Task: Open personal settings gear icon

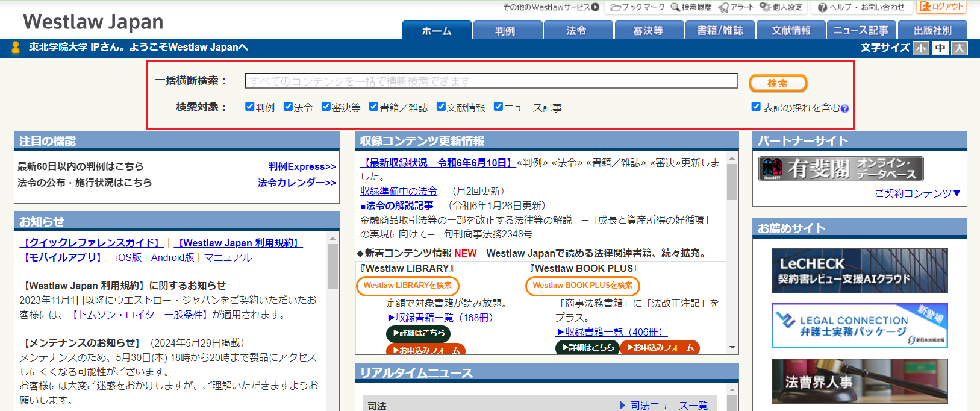Action: 765,7
